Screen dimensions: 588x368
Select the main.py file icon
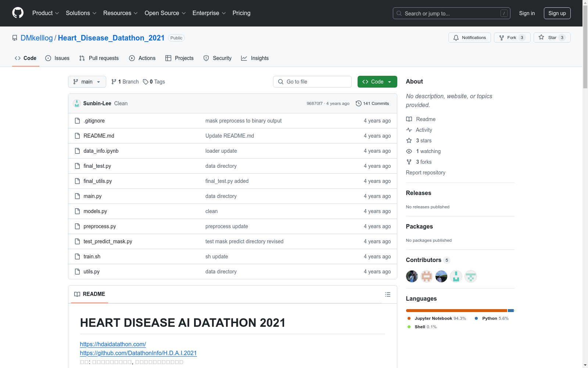[x=77, y=196]
